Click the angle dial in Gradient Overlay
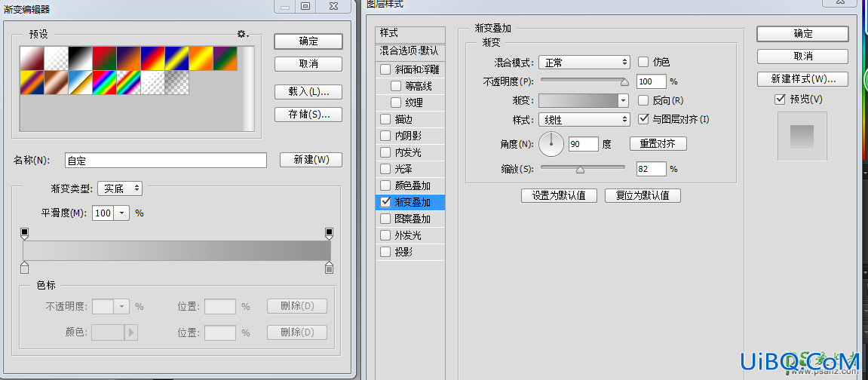The image size is (868, 380). [x=551, y=144]
